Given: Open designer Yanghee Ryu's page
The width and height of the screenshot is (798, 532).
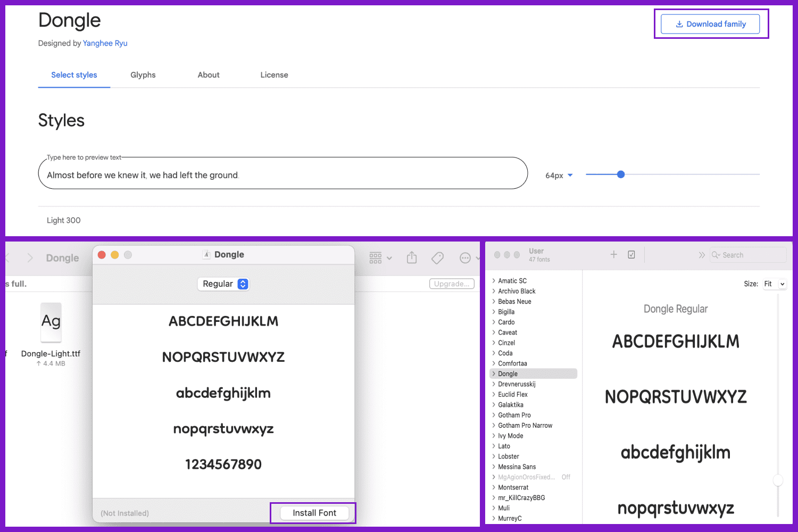Looking at the screenshot, I should pyautogui.click(x=105, y=43).
